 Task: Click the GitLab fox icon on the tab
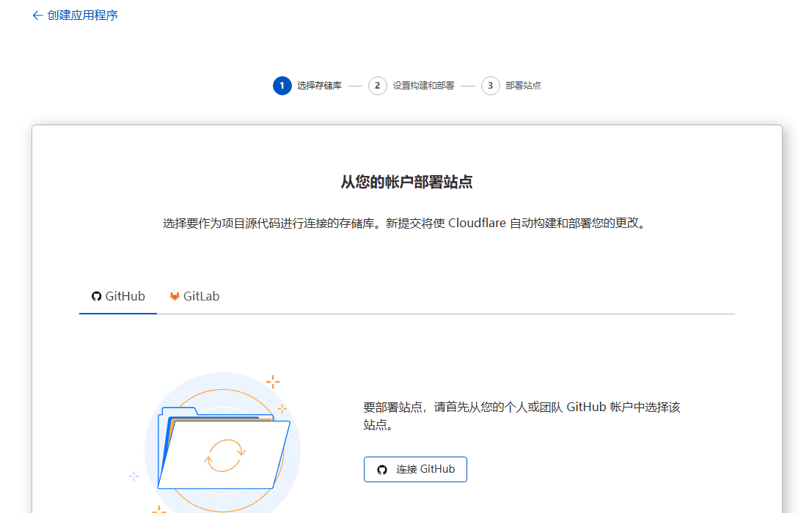(175, 296)
